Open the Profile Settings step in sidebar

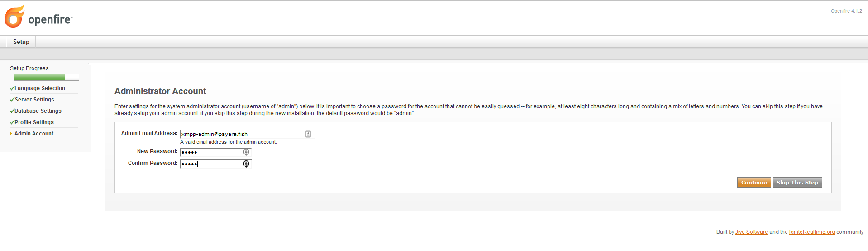[x=34, y=122]
